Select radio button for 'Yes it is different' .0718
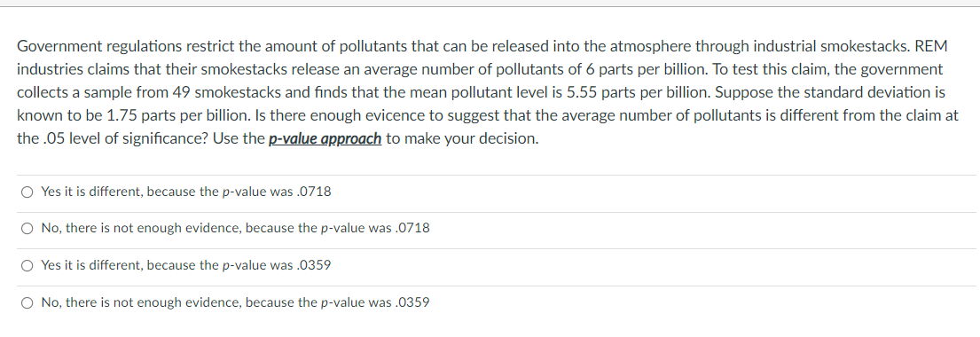Screen dimensions: 980x337 [27, 192]
